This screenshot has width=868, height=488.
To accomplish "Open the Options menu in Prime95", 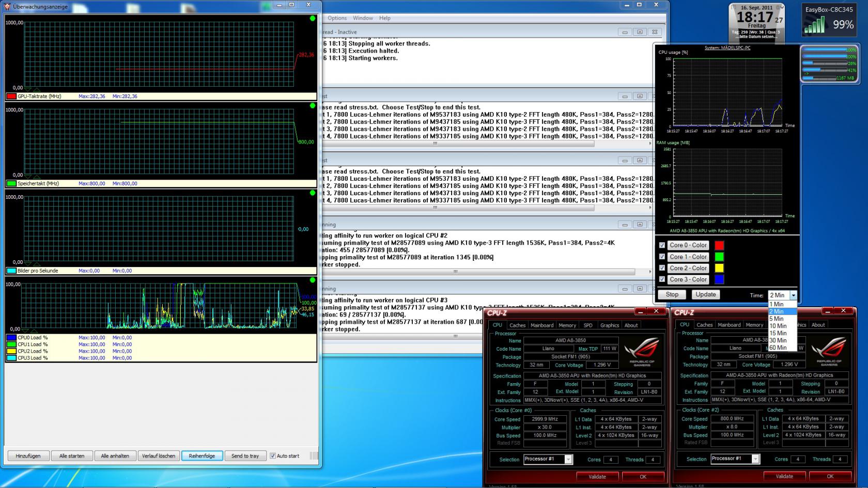I will coord(337,18).
